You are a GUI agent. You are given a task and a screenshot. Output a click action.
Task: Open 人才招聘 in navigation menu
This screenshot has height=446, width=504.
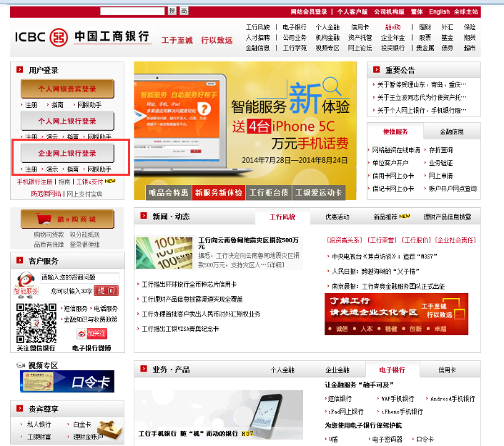coord(257,38)
